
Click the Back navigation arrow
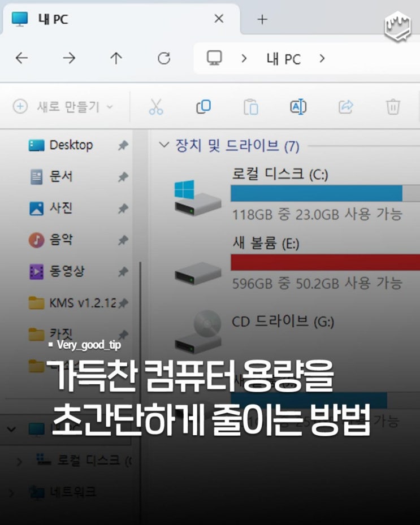point(22,58)
